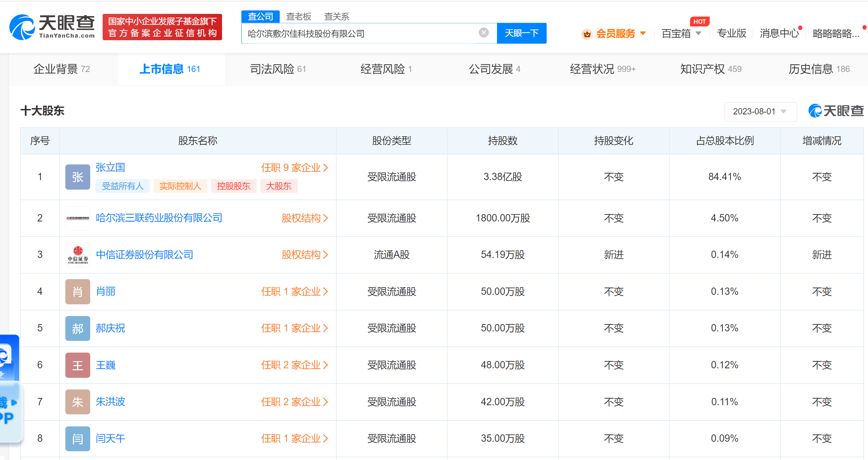Clear the search box text
Screen dimensions: 868x460
pyautogui.click(x=483, y=33)
